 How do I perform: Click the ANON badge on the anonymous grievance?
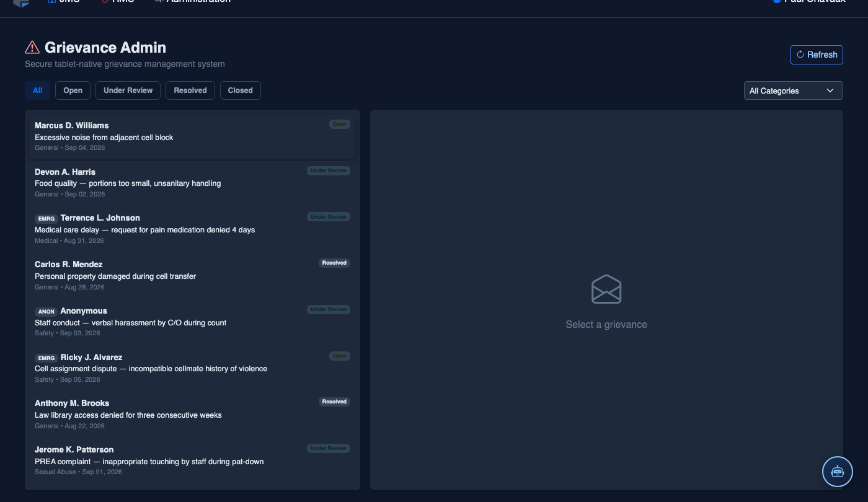tap(46, 312)
